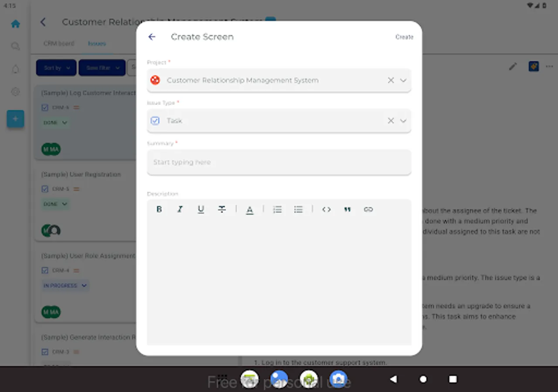Switch to the CRM board tab

58,43
